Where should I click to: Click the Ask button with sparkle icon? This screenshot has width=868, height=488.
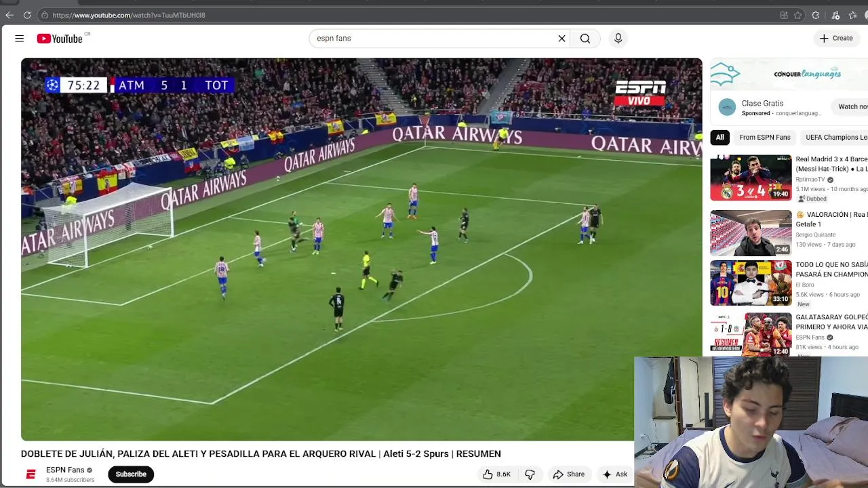615,474
